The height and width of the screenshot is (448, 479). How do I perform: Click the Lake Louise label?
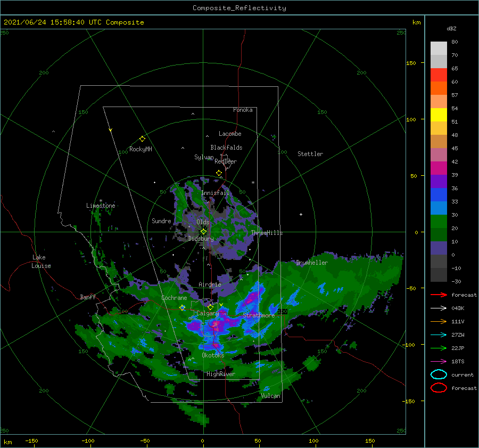click(41, 262)
